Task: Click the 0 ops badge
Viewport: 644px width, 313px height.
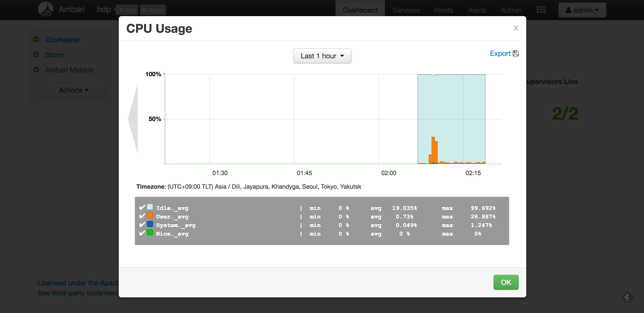Action: coord(127,10)
